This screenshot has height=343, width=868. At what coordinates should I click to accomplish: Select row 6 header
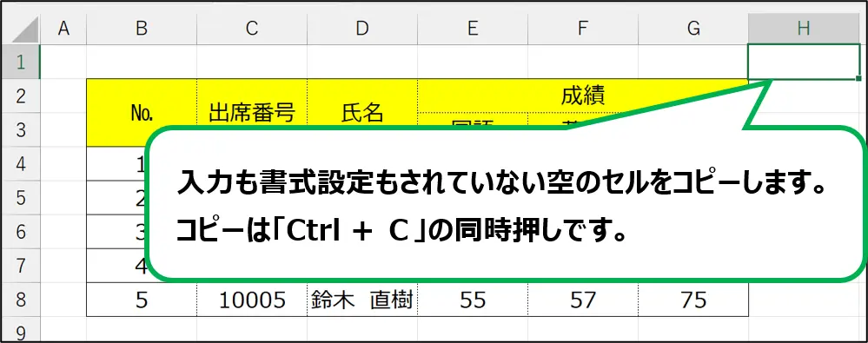click(21, 232)
